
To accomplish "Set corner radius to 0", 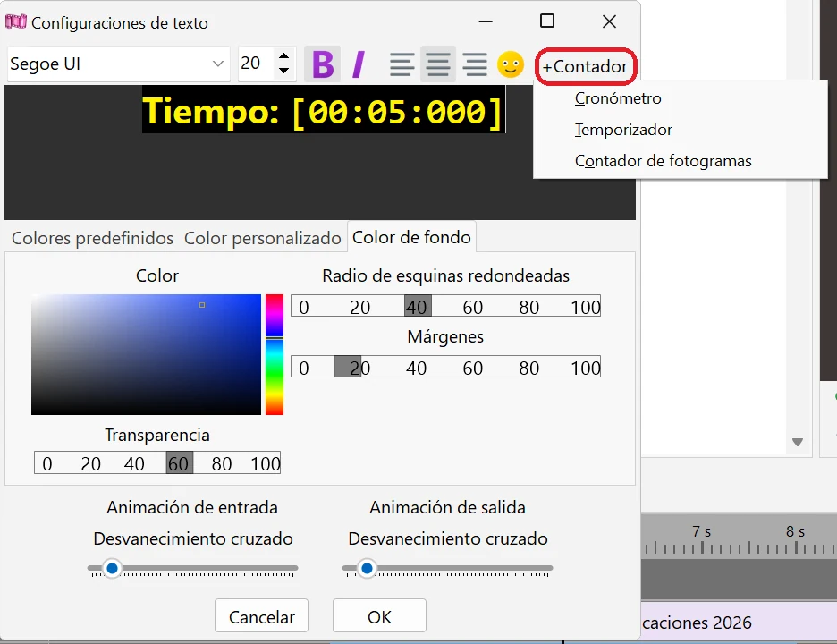I will (304, 307).
